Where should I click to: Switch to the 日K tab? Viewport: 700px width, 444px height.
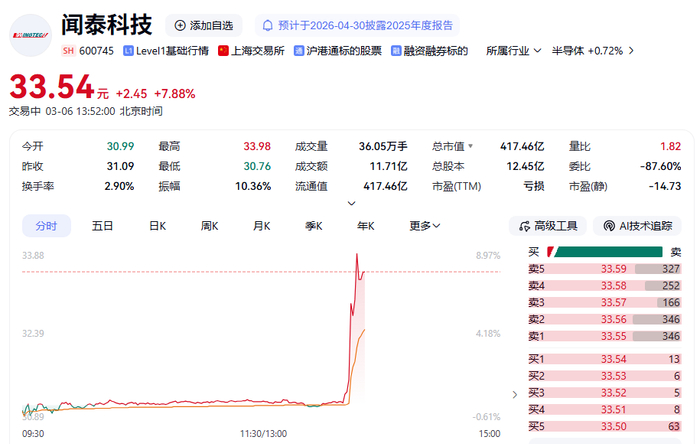[x=158, y=226]
